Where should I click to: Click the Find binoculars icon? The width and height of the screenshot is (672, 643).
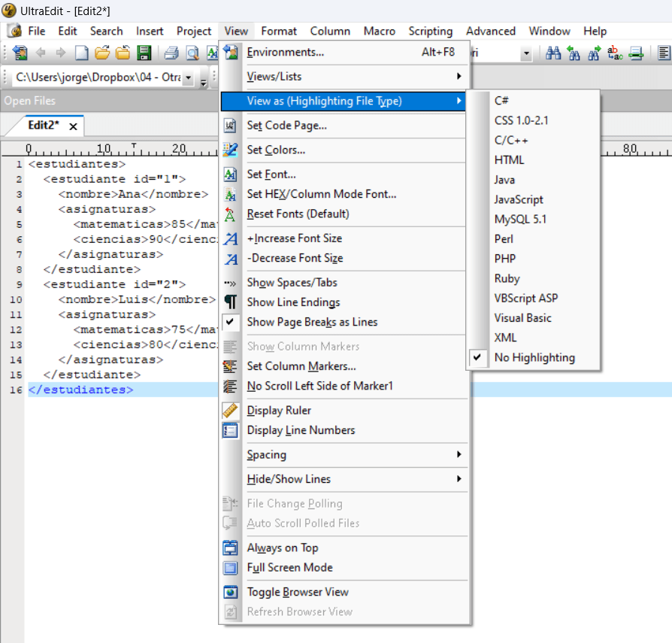(553, 53)
